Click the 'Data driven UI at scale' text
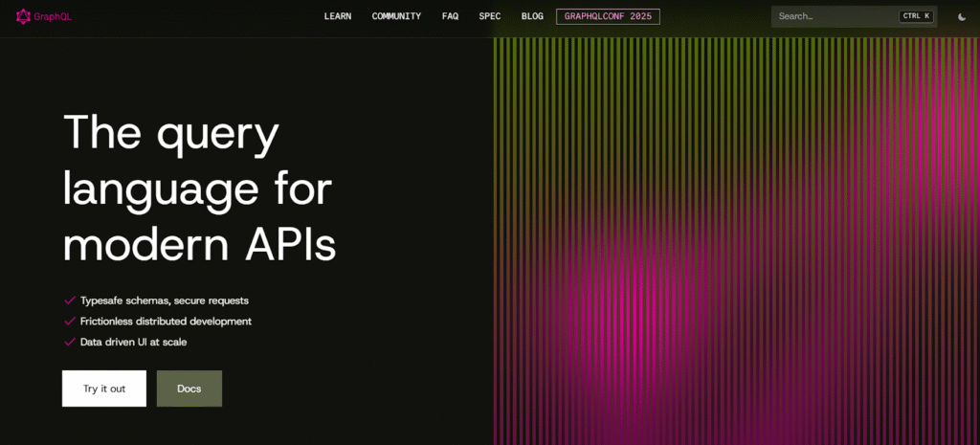980x445 pixels. pyautogui.click(x=140, y=342)
